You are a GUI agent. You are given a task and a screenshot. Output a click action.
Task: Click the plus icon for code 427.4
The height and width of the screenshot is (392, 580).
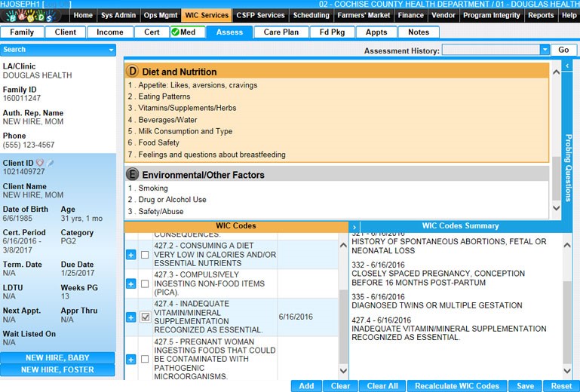click(x=130, y=318)
